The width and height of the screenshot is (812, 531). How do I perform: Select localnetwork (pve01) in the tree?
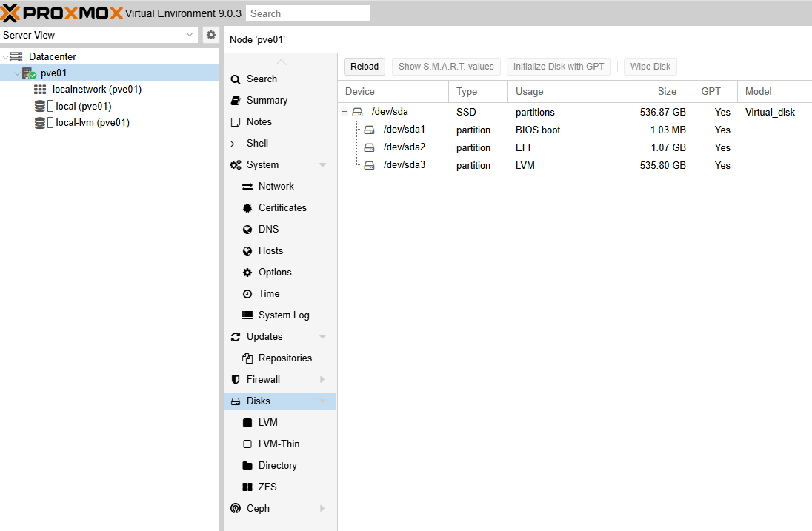click(x=97, y=90)
